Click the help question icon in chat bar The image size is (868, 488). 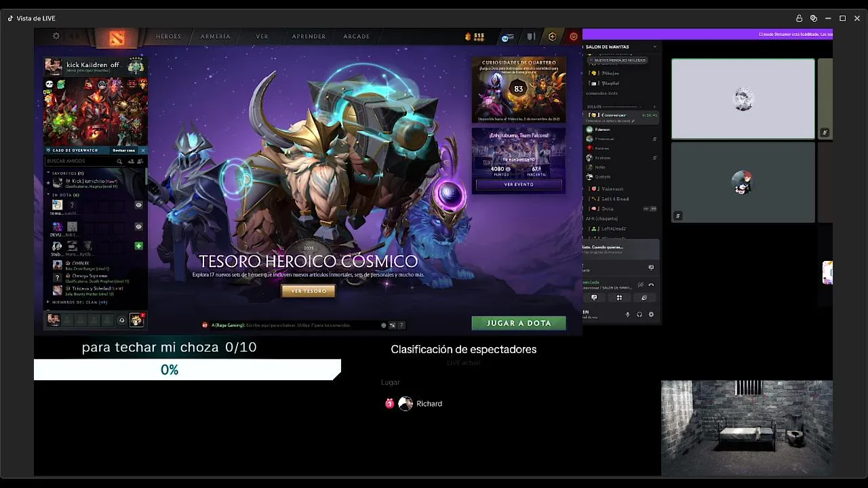401,325
